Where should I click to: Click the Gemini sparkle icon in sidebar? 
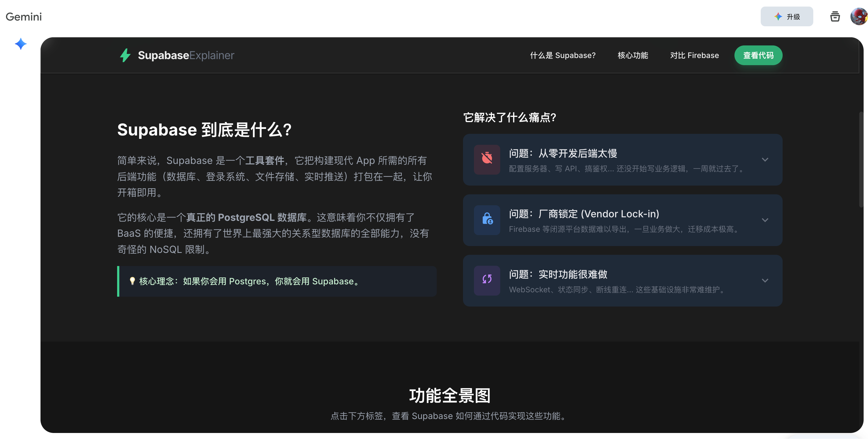tap(21, 44)
